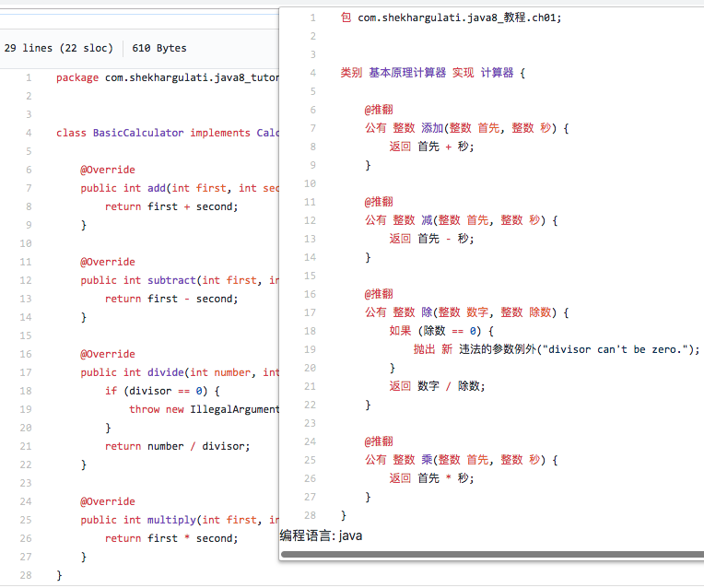The height and width of the screenshot is (588, 704).
Task: Click the "@Override" annotation on original line 16
Action: pos(108,354)
